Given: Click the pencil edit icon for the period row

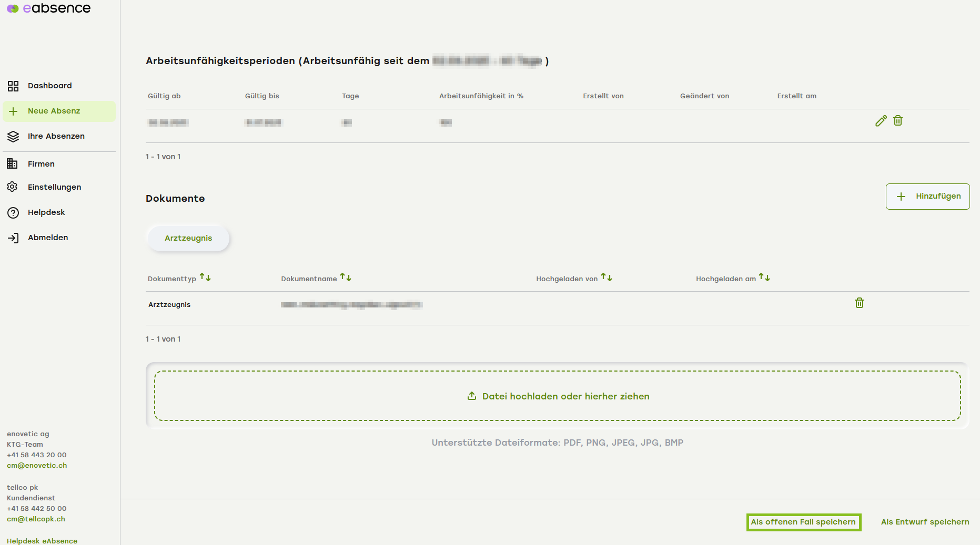Looking at the screenshot, I should [881, 121].
